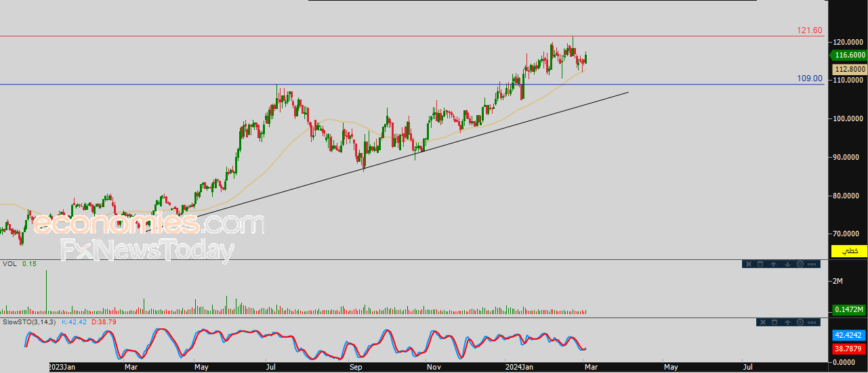
Task: Click the Mar 2023 date axis label
Action: pos(131,367)
